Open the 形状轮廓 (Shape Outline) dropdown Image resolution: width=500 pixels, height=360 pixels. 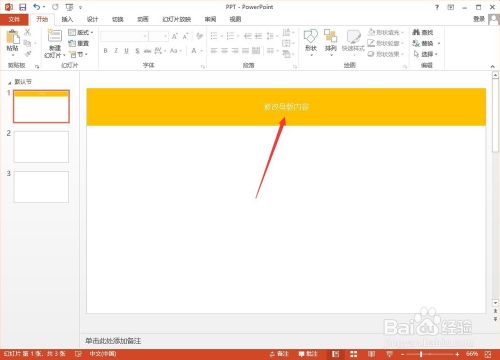[x=385, y=43]
